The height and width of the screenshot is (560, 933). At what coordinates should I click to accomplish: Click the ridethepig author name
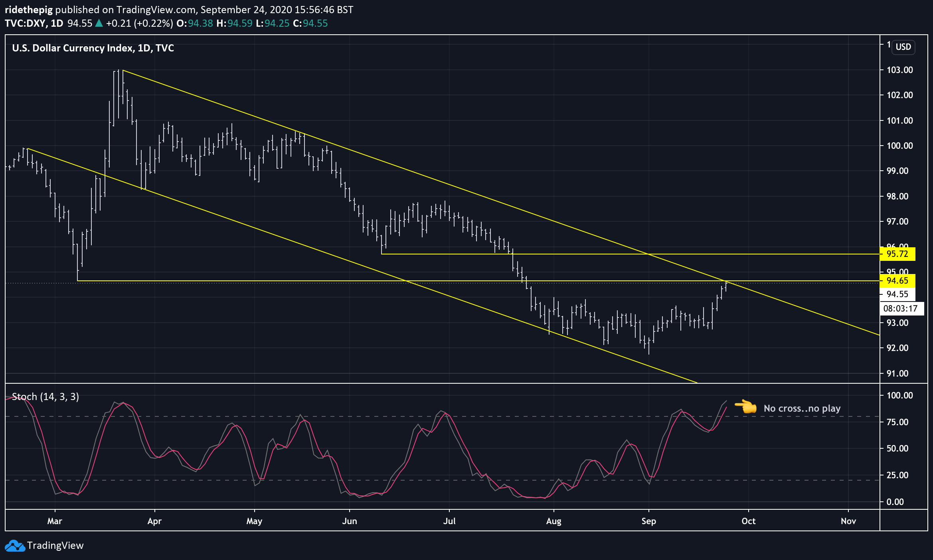29,10
